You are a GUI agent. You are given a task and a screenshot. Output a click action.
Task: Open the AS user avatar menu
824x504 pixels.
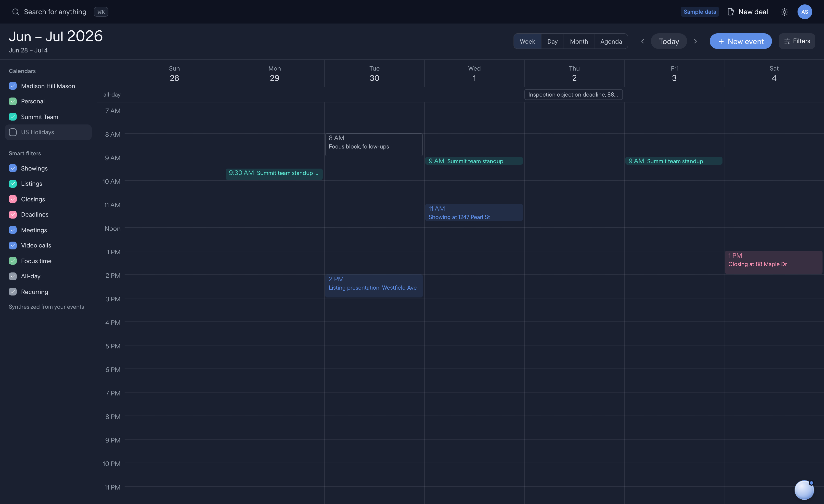click(x=805, y=12)
